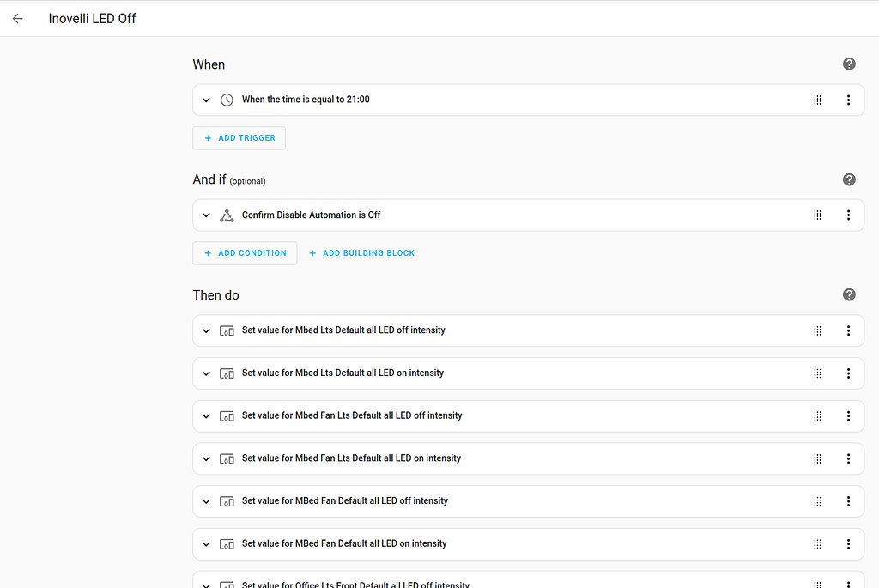Click the back arrow icon
This screenshot has width=879, height=588.
click(x=18, y=18)
